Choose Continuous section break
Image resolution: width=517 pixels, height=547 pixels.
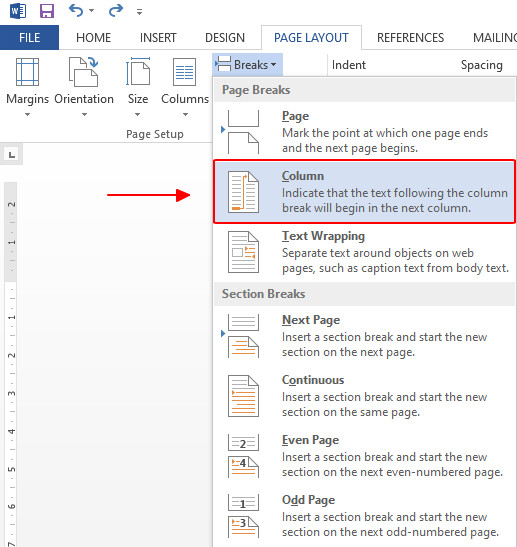click(364, 396)
